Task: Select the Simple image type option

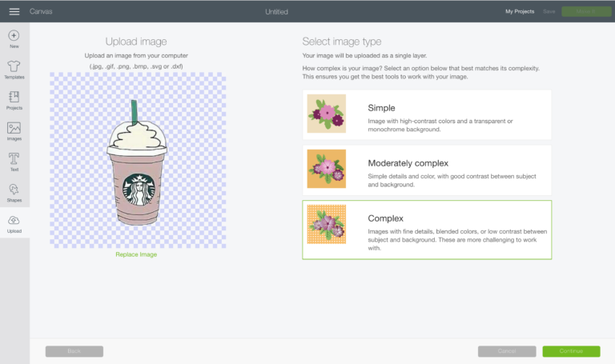Action: [427, 114]
